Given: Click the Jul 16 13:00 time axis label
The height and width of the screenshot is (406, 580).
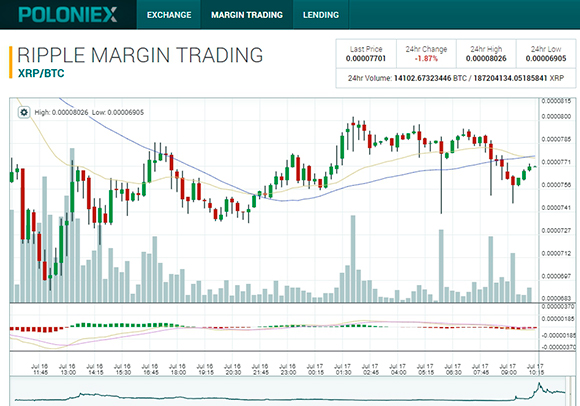Looking at the screenshot, I should click(x=67, y=369).
